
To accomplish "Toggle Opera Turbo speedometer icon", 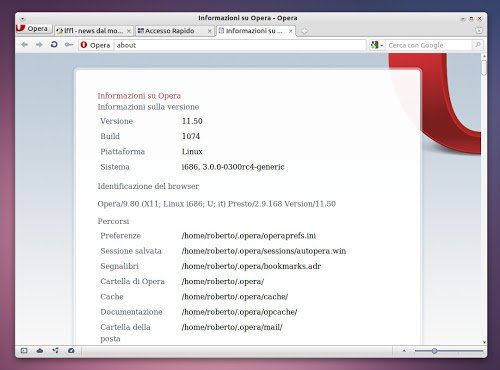I will tap(71, 350).
